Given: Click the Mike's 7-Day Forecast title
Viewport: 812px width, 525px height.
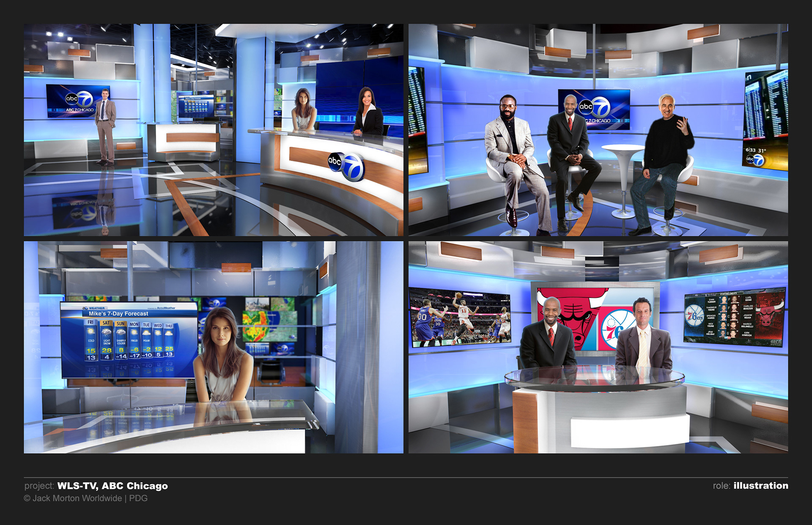Looking at the screenshot, I should [118, 314].
